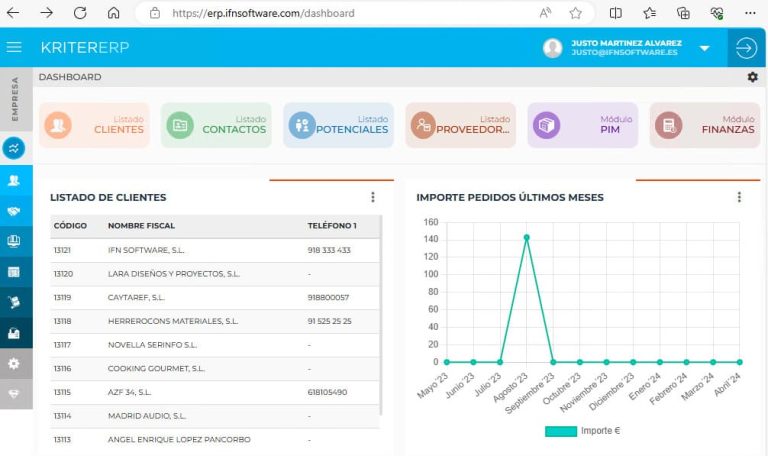The image size is (768, 456).
Task: Click the Abril '24 data point
Action: coord(740,362)
